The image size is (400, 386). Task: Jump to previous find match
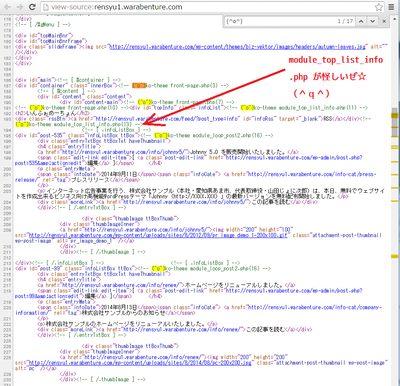[x=361, y=21]
